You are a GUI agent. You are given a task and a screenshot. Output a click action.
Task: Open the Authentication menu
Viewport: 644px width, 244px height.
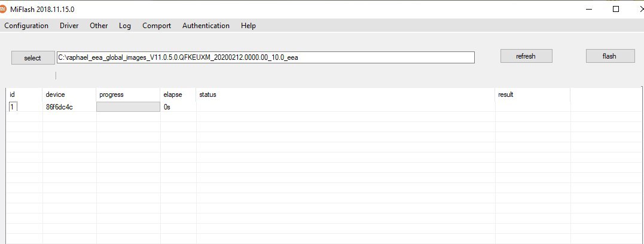(x=206, y=26)
